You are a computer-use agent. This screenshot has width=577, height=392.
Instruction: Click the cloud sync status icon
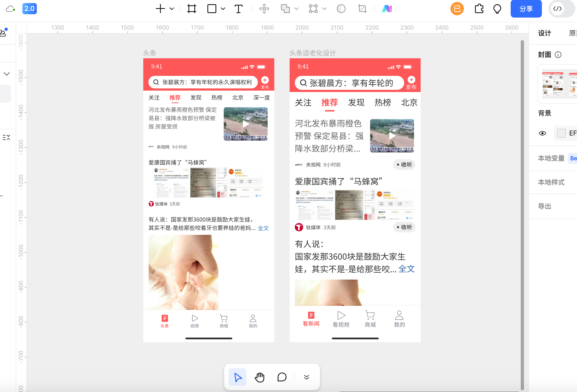(10, 9)
